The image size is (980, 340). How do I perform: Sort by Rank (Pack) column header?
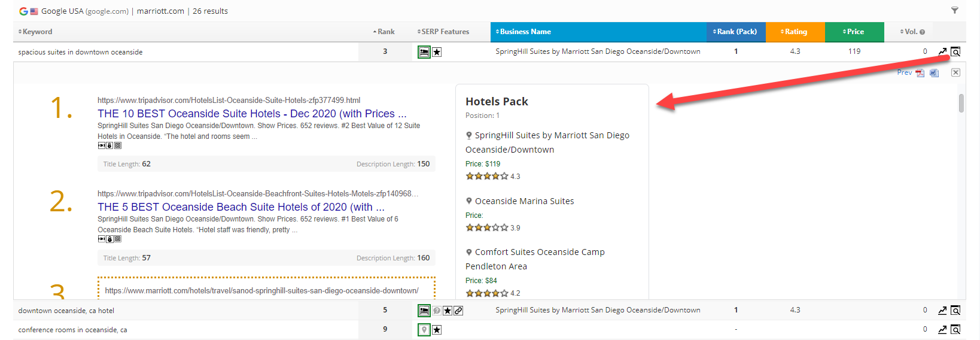(735, 32)
